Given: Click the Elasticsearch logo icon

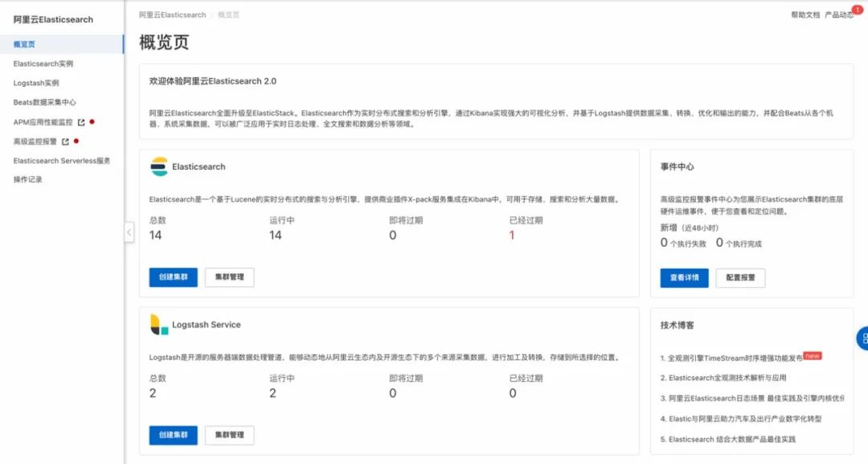Looking at the screenshot, I should (159, 166).
